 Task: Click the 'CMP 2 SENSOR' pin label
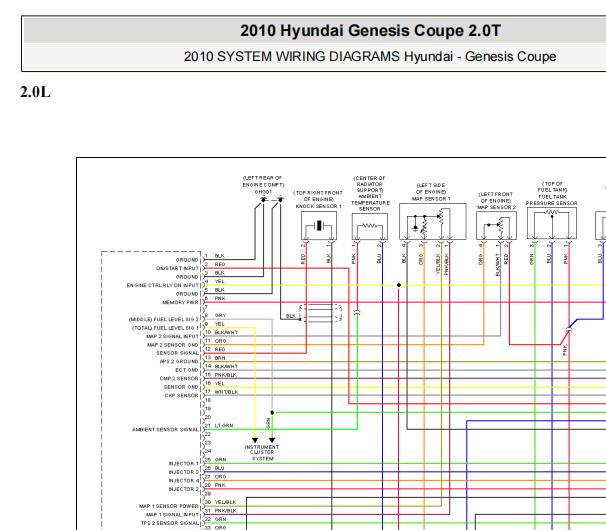pyautogui.click(x=179, y=378)
